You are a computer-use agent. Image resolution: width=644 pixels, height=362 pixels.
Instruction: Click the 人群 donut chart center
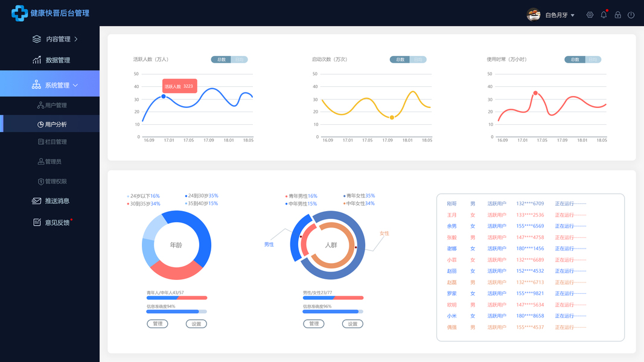click(x=331, y=245)
